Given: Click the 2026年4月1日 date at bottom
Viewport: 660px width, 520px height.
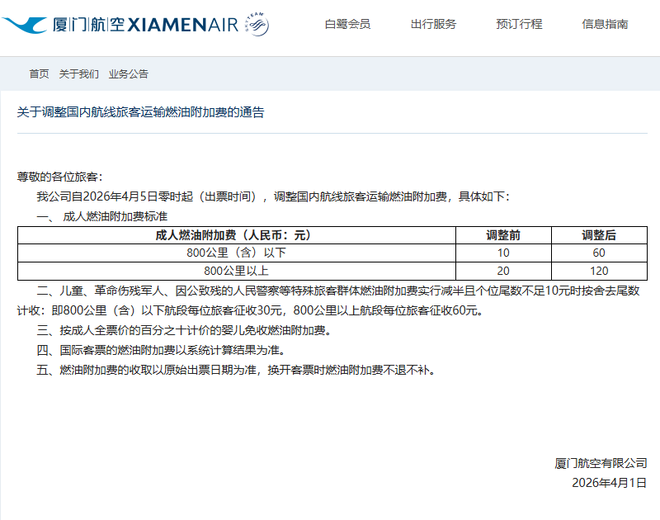Looking at the screenshot, I should click(607, 481).
